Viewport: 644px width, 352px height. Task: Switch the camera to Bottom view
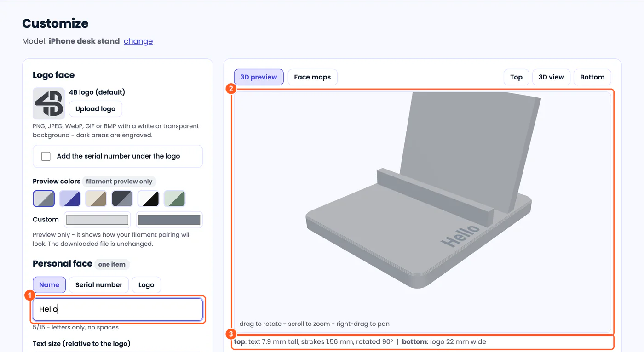pyautogui.click(x=592, y=77)
